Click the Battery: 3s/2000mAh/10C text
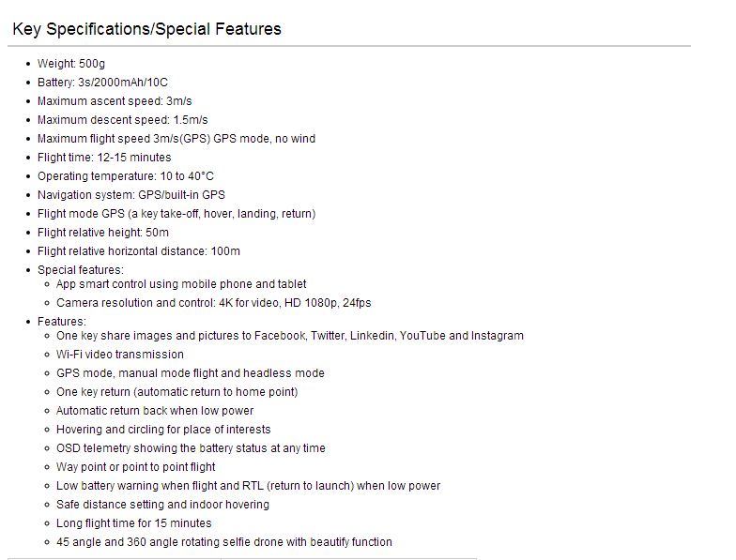The width and height of the screenshot is (736, 560). coord(103,83)
